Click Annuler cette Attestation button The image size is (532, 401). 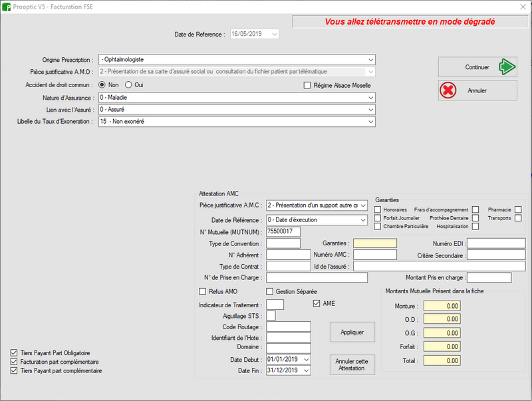[352, 364]
